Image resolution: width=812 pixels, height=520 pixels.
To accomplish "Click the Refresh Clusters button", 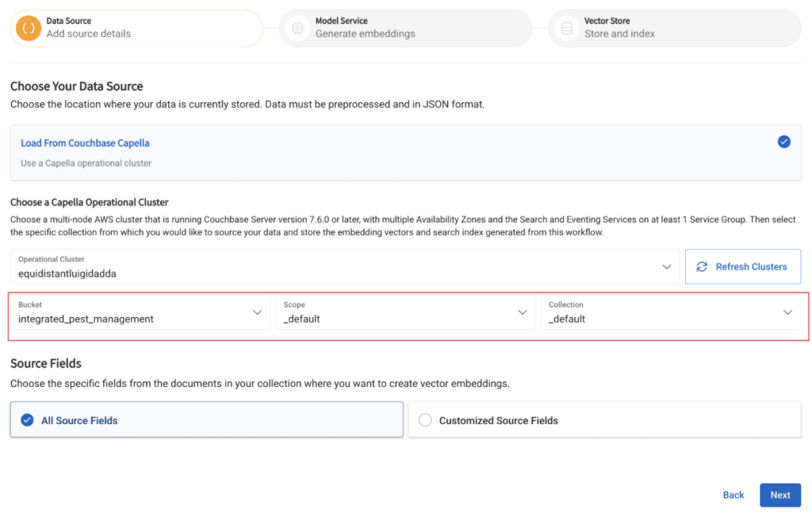I will pyautogui.click(x=742, y=266).
